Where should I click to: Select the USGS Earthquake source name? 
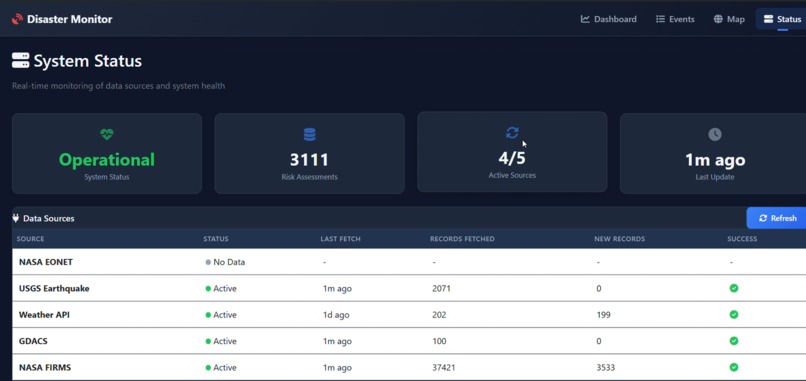click(54, 288)
